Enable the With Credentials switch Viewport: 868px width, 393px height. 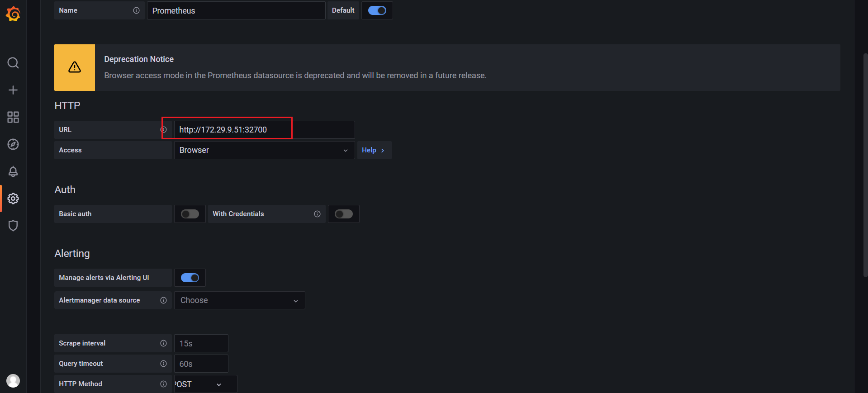344,214
